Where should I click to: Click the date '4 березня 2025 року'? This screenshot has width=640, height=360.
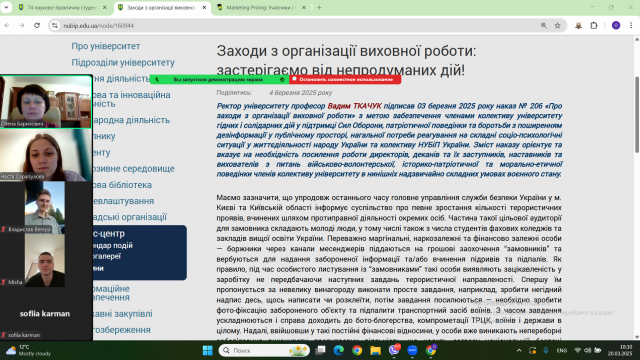coord(300,93)
